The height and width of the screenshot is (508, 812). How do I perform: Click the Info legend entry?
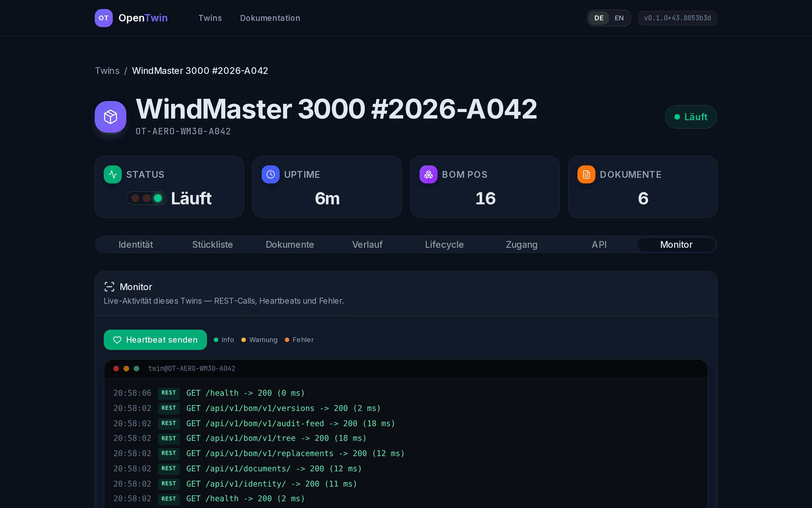coord(224,340)
